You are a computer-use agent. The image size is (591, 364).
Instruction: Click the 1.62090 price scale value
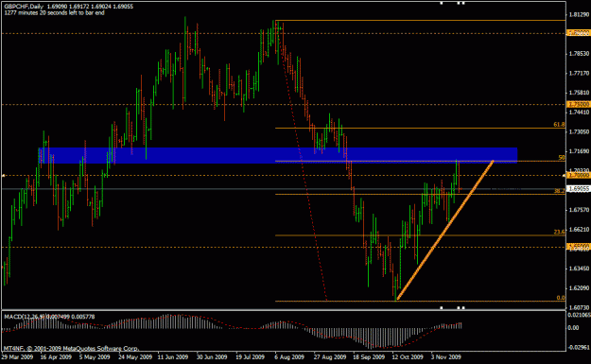[579, 288]
